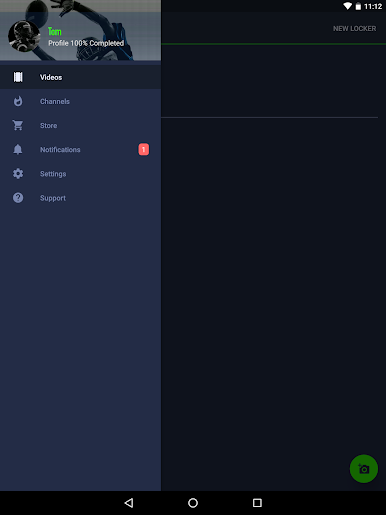Screen dimensions: 386x515
Task: Tap the Wi-Fi status bar icon
Action: (347, 6)
